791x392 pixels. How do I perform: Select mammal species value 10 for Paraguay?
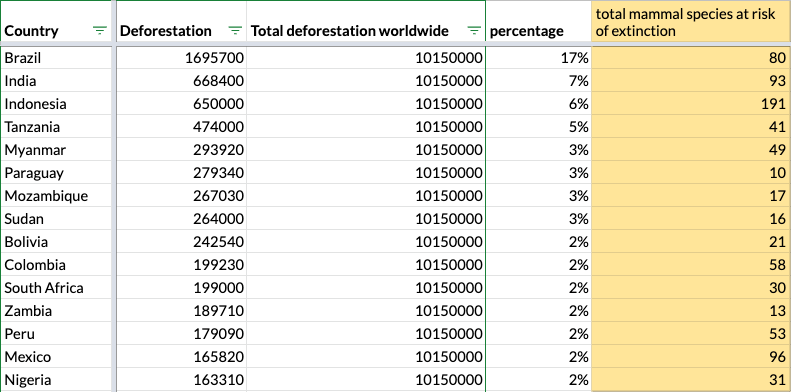[691, 173]
